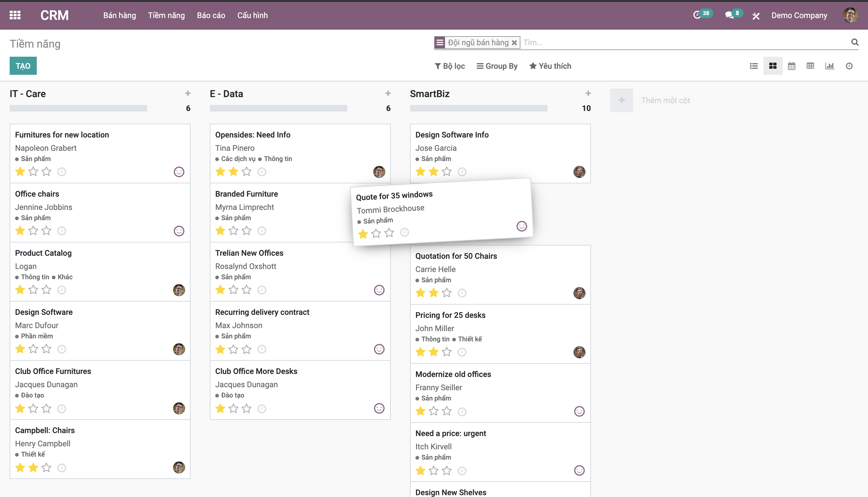
Task: Click smiley icon on Recurring delivery contract card
Action: click(379, 349)
